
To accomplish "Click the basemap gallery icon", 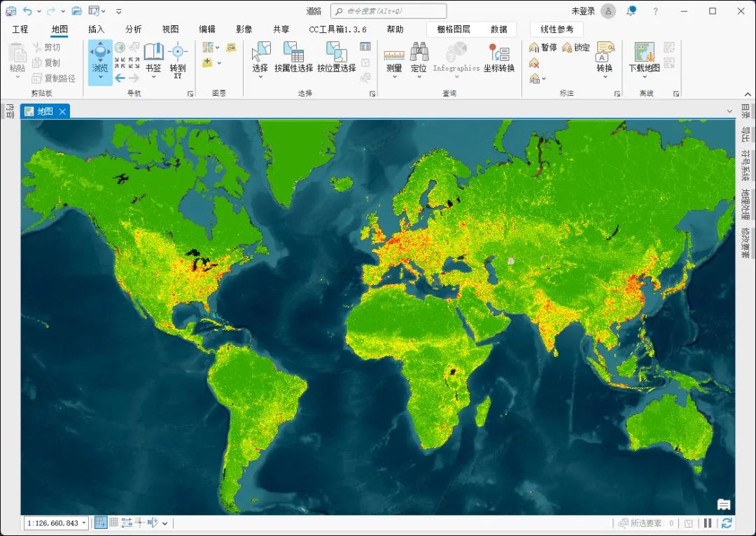I will 208,48.
